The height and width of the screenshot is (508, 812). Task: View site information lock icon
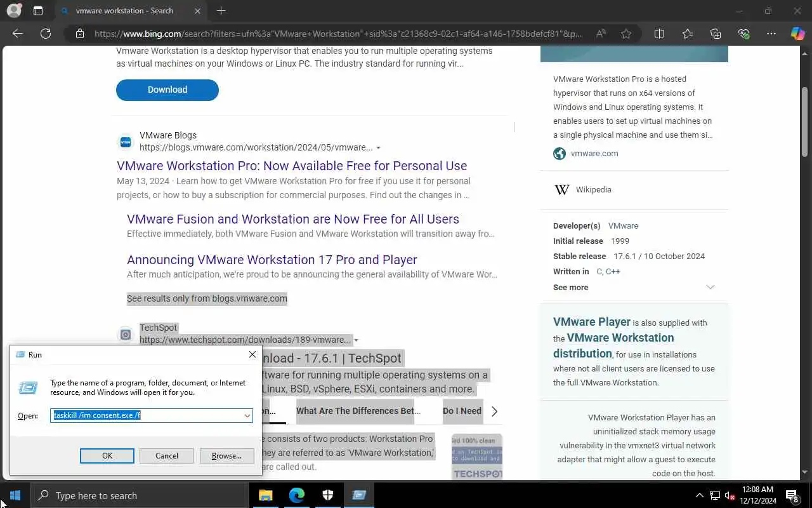[80, 34]
